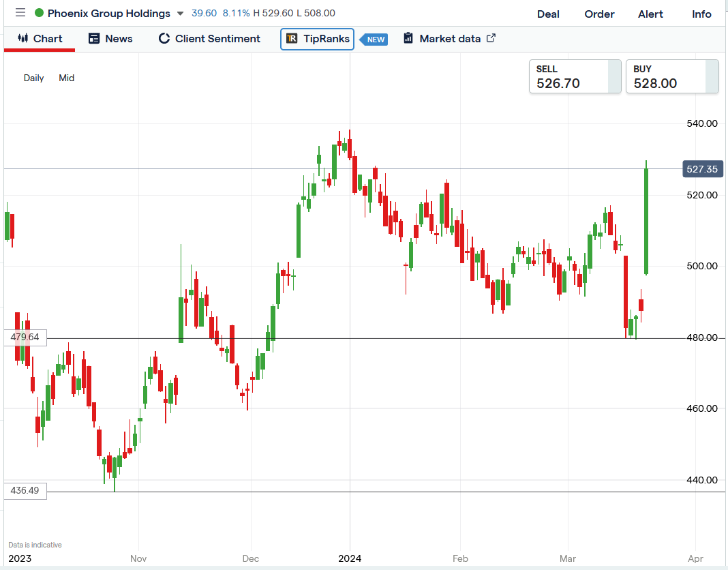
Task: Click the Market data clipboard icon
Action: click(x=408, y=38)
